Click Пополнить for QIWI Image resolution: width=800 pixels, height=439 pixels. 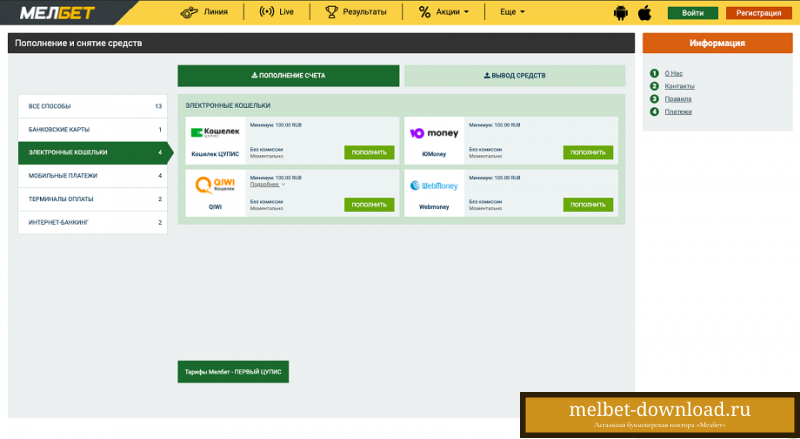pyautogui.click(x=369, y=205)
